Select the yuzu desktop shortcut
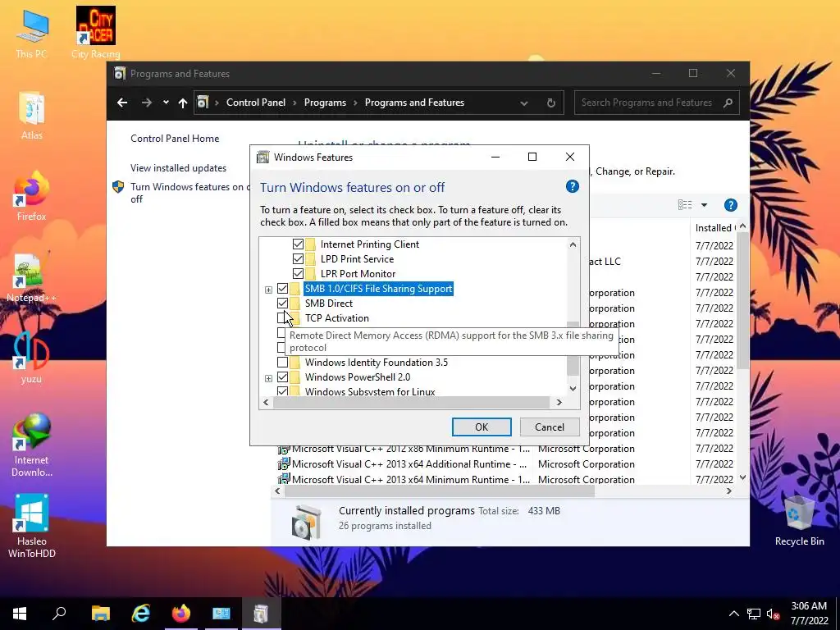The width and height of the screenshot is (840, 630). [x=32, y=359]
